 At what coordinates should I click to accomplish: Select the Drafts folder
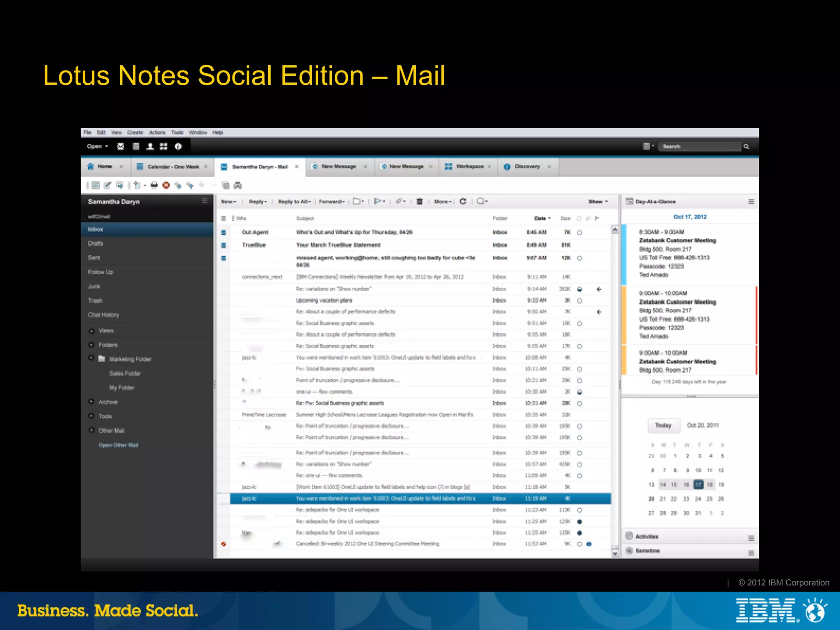[147, 243]
